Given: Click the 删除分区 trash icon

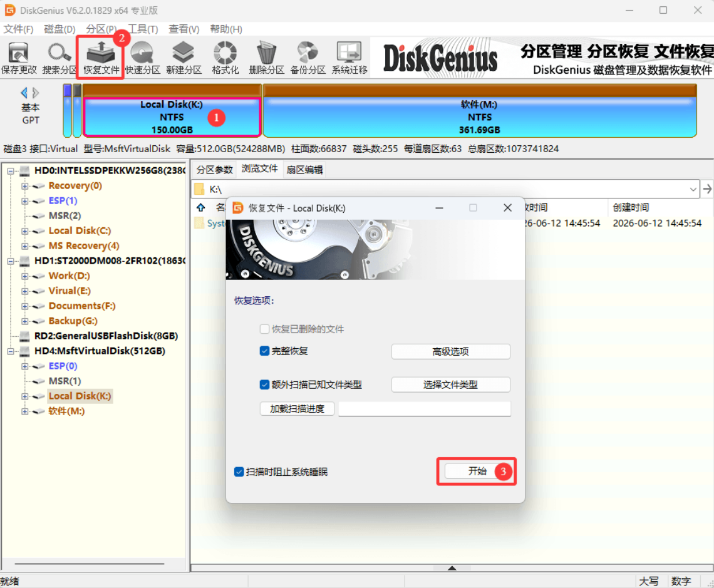Looking at the screenshot, I should tap(266, 58).
